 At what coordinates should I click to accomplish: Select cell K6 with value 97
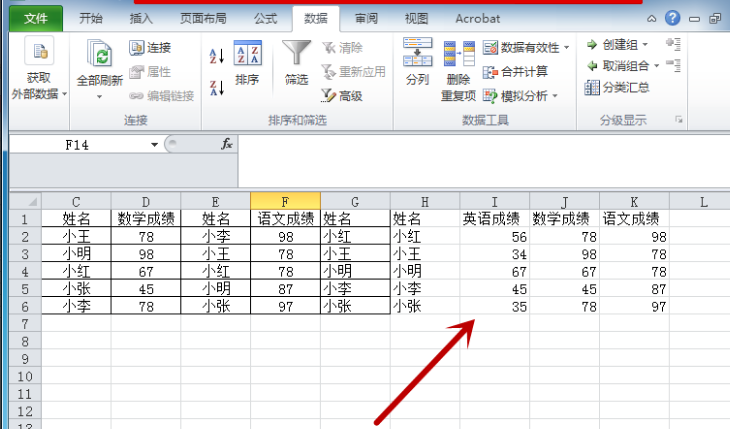(x=635, y=306)
